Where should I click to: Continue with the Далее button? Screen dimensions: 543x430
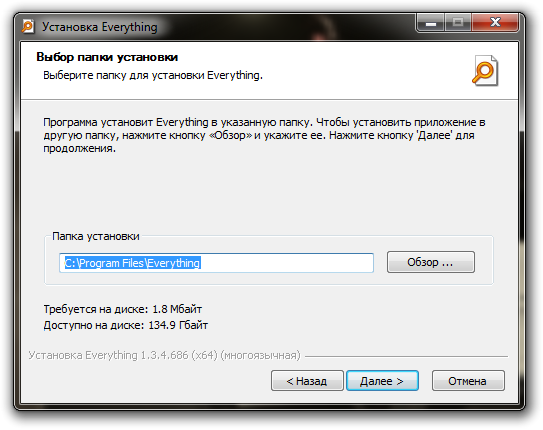point(382,381)
